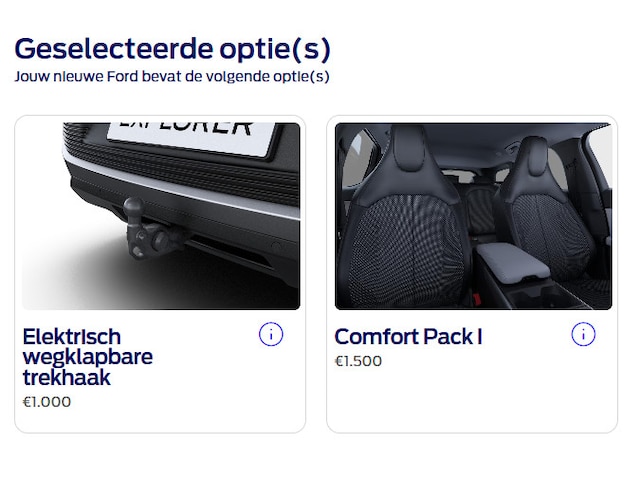Open info for Elektrisch wegklapbare trekhaak

271,334
